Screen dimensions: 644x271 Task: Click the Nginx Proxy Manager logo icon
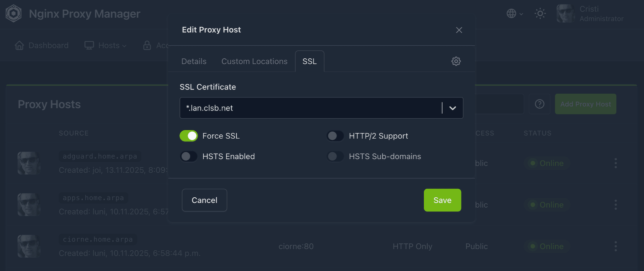tap(13, 13)
